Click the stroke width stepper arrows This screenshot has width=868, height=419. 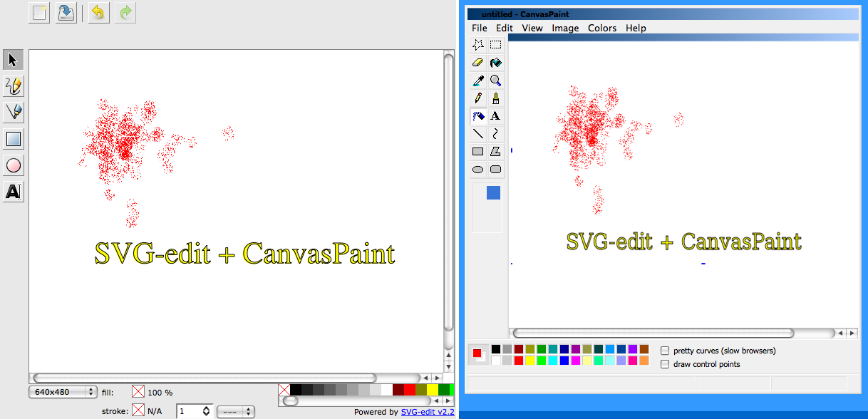[x=207, y=411]
